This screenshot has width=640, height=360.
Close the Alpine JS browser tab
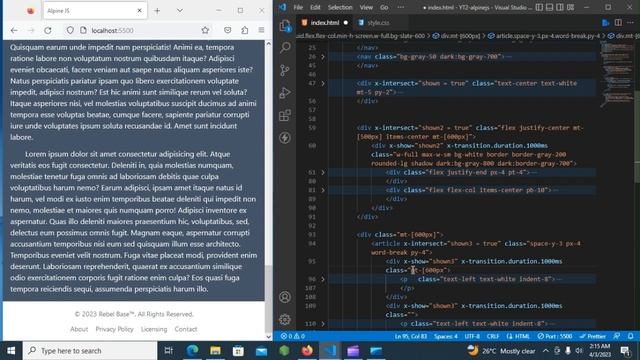[x=139, y=11]
